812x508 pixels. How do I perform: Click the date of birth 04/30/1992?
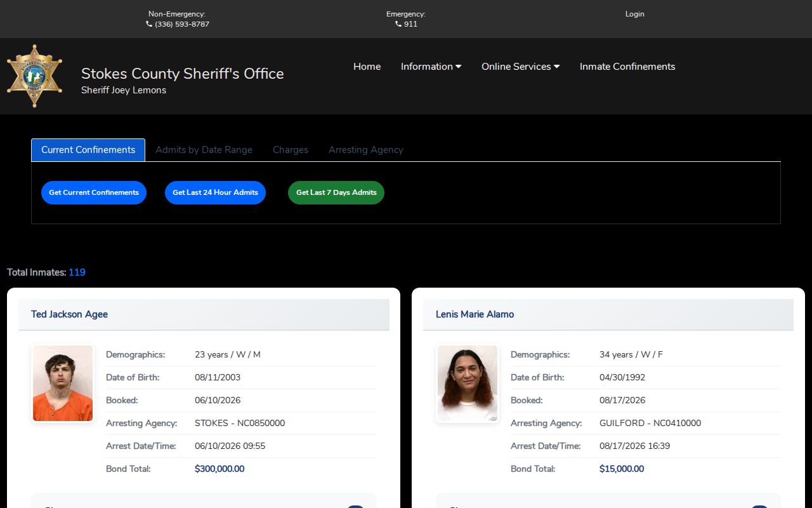[x=622, y=377]
